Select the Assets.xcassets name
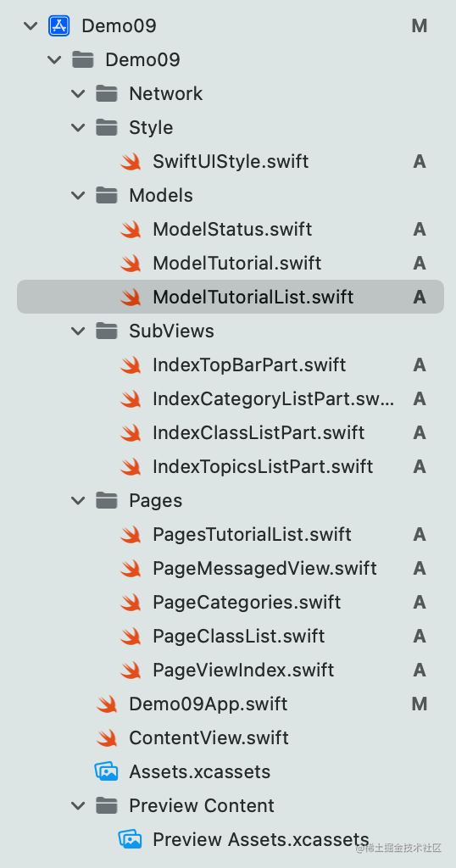The width and height of the screenshot is (456, 868). coord(200,771)
